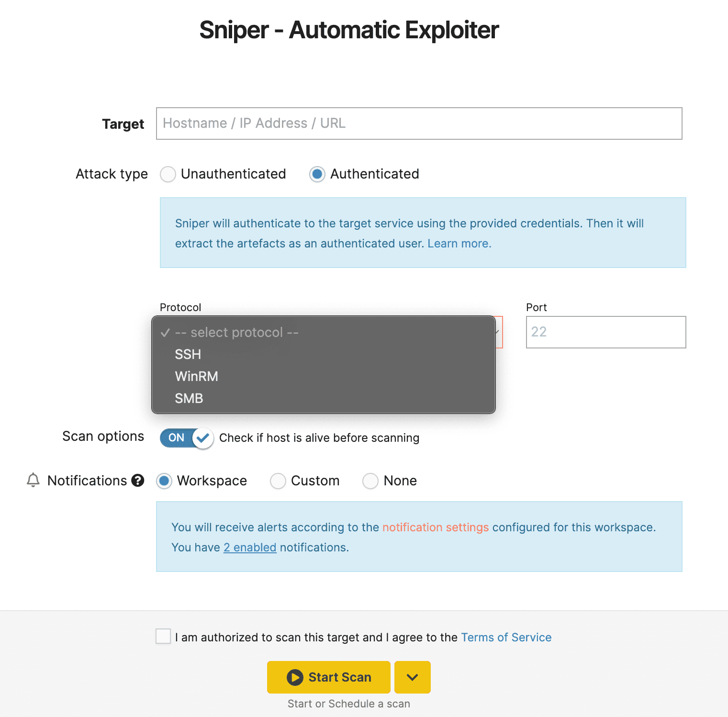Select Workspace notifications option

tap(164, 481)
